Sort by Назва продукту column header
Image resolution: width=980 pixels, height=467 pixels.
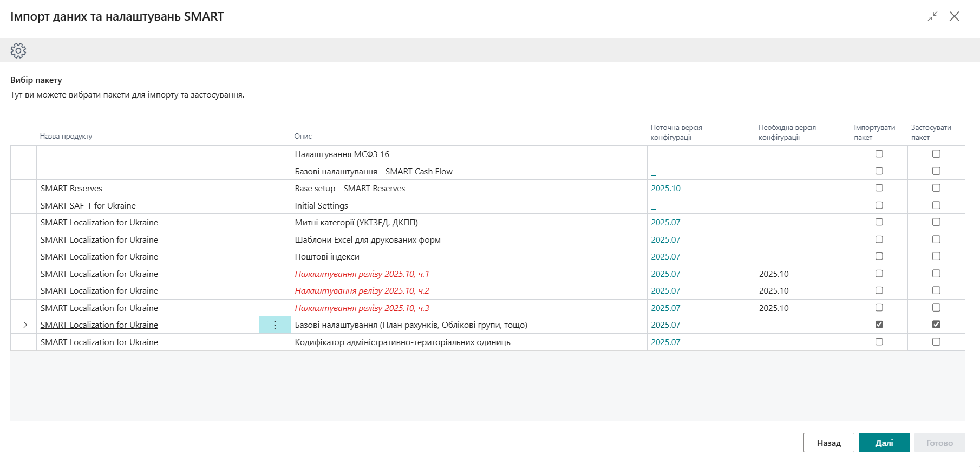66,137
